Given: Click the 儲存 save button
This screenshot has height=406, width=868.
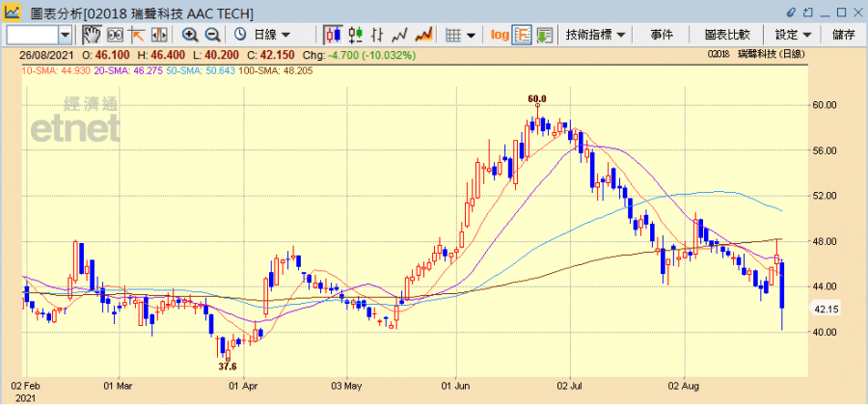Looking at the screenshot, I should click(x=843, y=35).
